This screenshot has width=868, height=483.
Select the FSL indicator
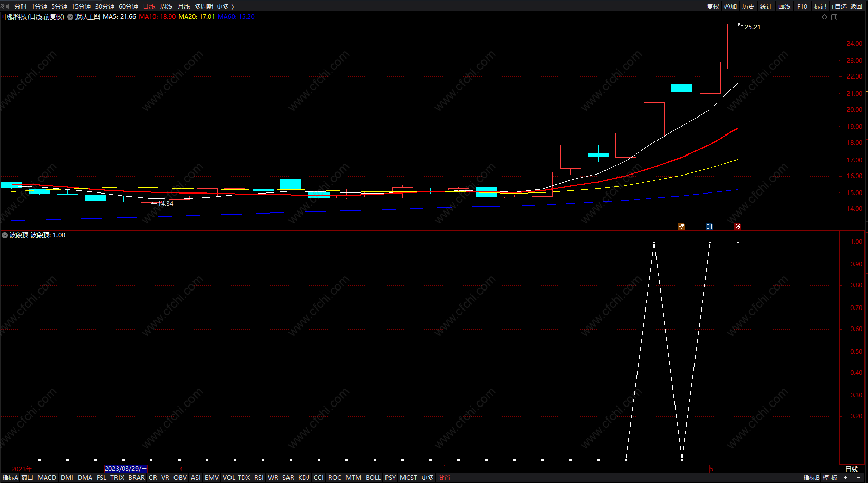tap(102, 478)
